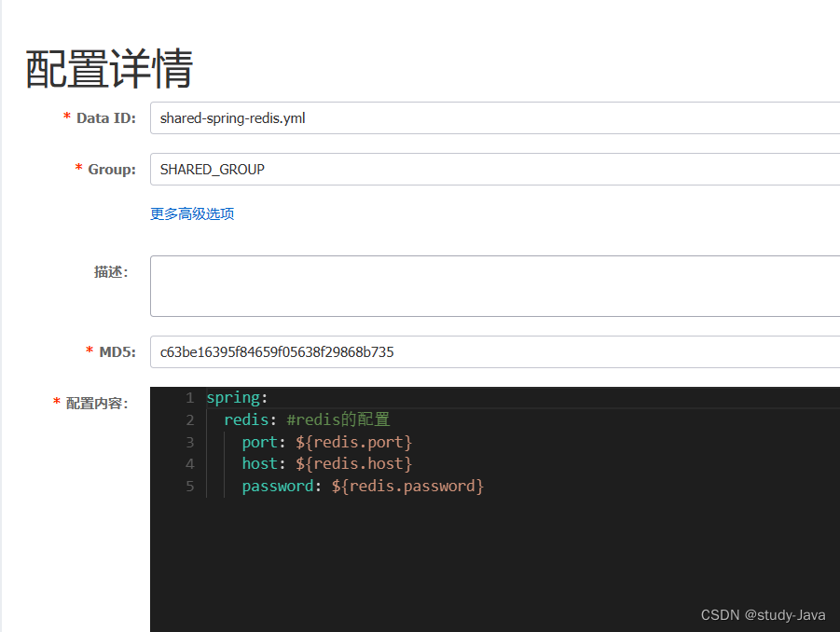Click the 'host: ${redis.host}' line

[x=327, y=464]
